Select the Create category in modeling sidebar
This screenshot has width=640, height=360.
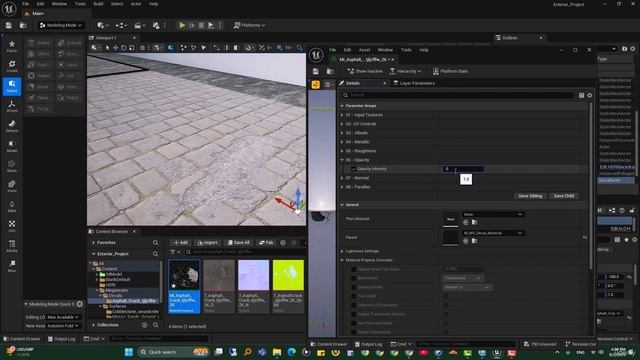[12, 66]
